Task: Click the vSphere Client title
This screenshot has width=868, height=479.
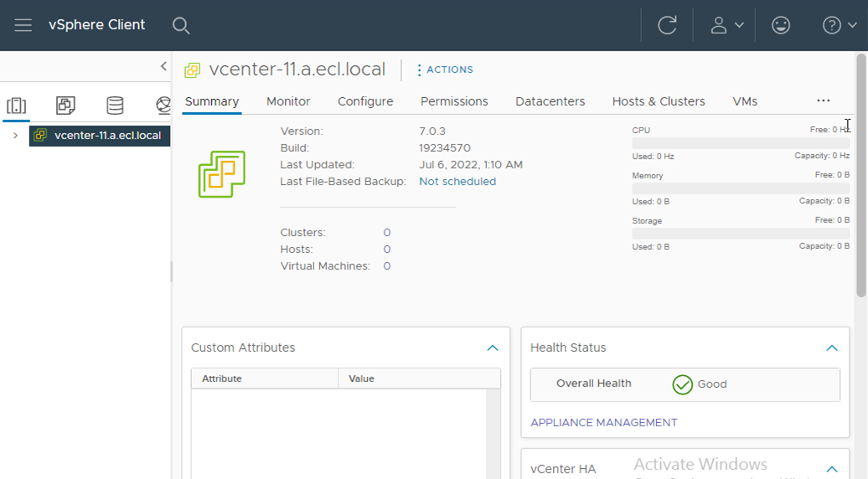Action: point(97,25)
